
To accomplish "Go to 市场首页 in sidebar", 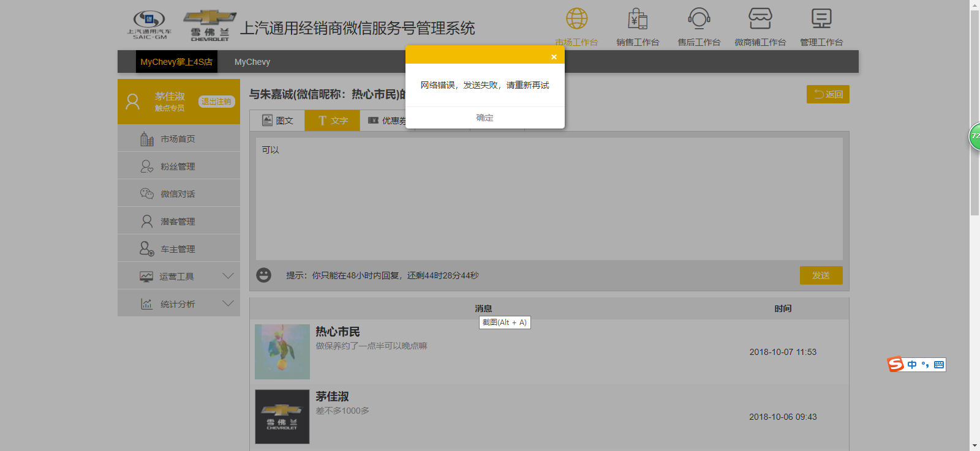I will pos(179,139).
